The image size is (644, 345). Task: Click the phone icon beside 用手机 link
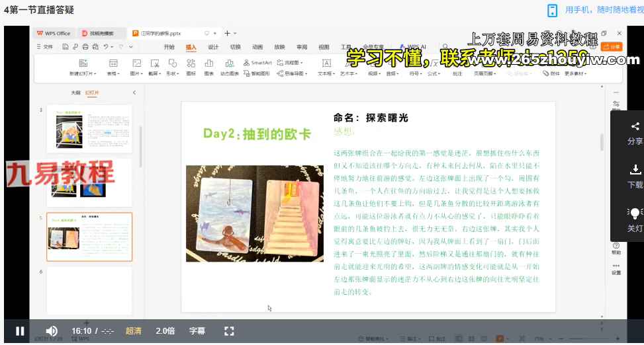pos(553,11)
